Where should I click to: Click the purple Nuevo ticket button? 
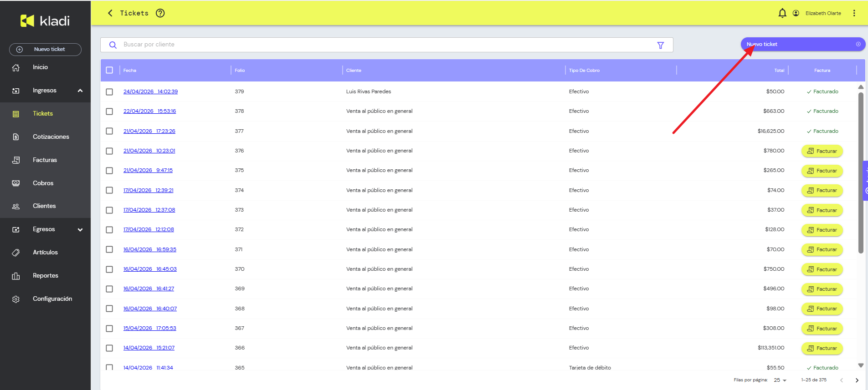coord(803,44)
